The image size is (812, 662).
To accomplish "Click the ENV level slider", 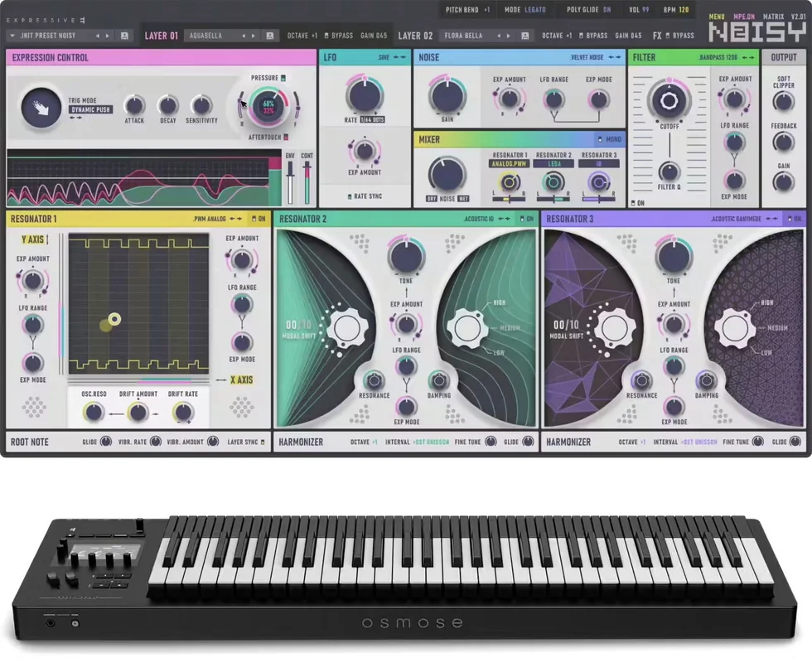I will pos(290,182).
